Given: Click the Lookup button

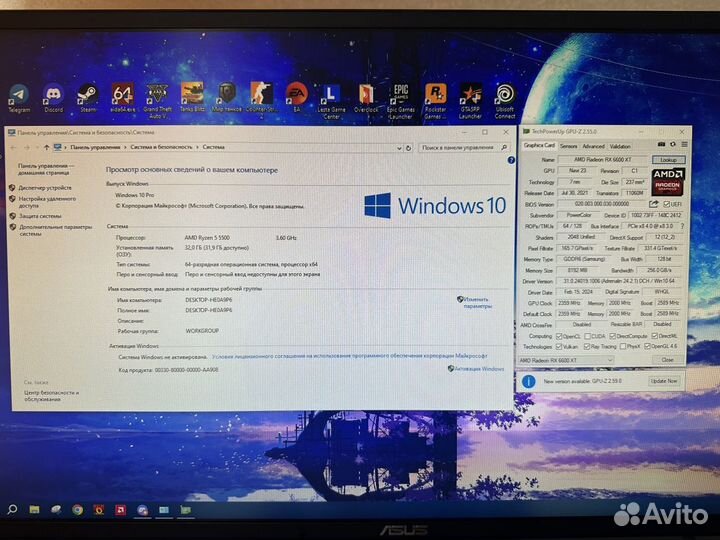Looking at the screenshot, I should [669, 159].
